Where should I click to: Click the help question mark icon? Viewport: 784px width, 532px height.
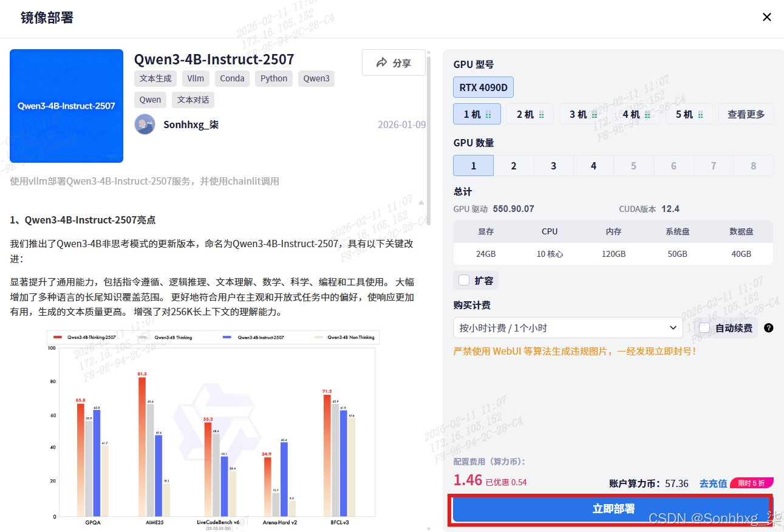click(x=769, y=328)
